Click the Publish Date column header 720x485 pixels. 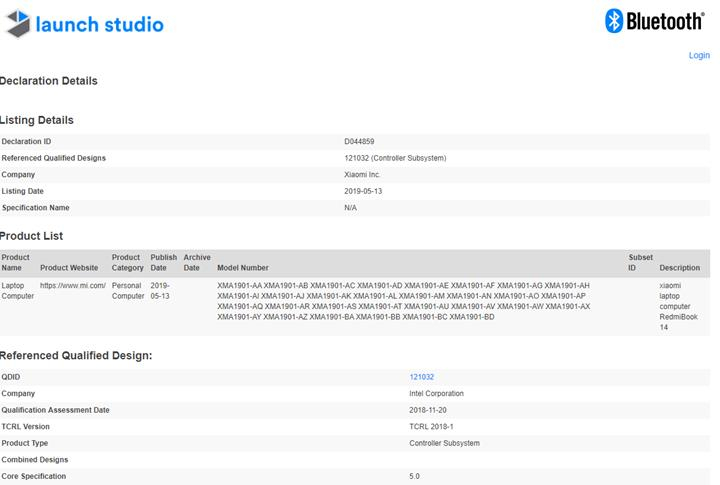pos(163,263)
